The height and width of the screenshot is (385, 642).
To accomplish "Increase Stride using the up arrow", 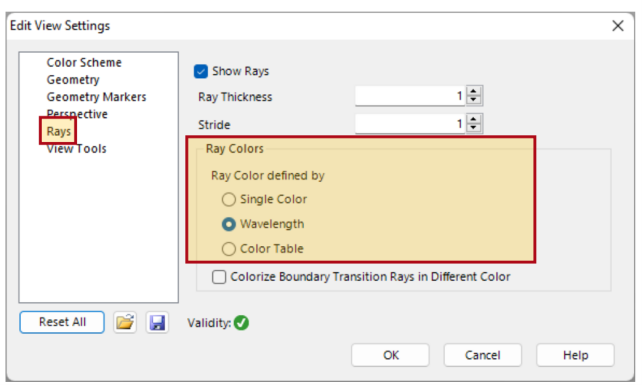I will pyautogui.click(x=474, y=119).
